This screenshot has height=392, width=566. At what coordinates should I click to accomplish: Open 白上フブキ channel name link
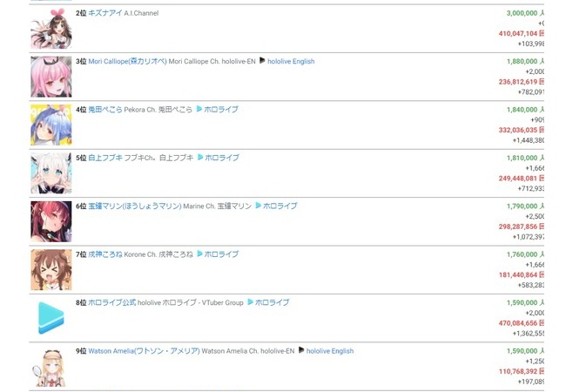pyautogui.click(x=105, y=158)
